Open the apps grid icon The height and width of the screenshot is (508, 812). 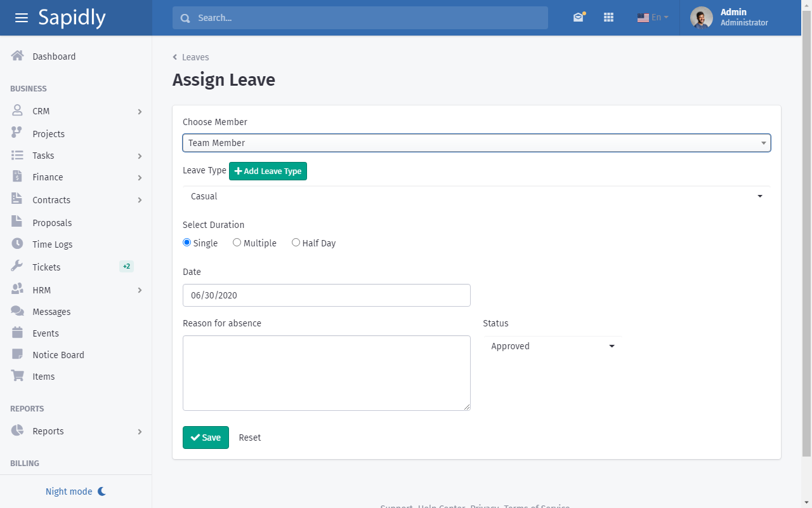608,18
